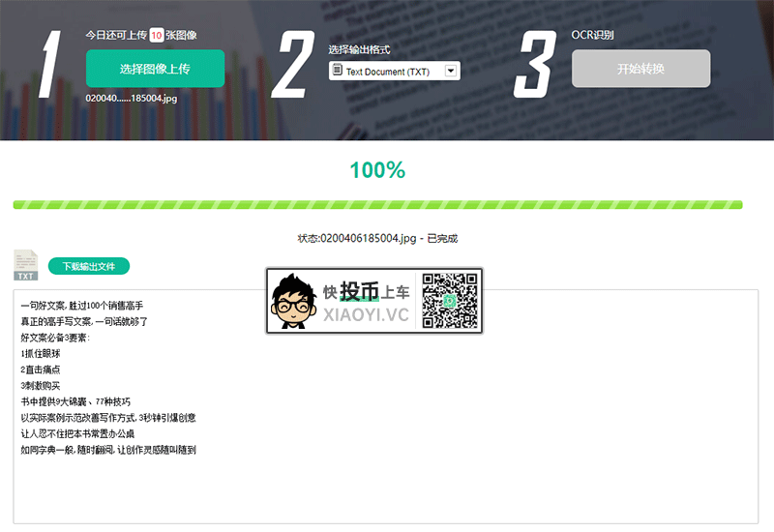The image size is (774, 532).
Task: Click the TXT file icon
Action: point(26,265)
